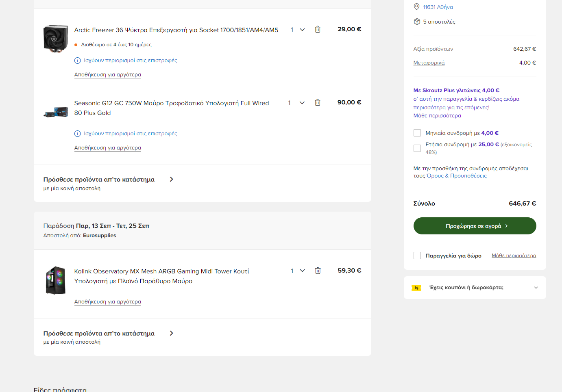Open the Arctic Freezer 36 product title

[176, 30]
